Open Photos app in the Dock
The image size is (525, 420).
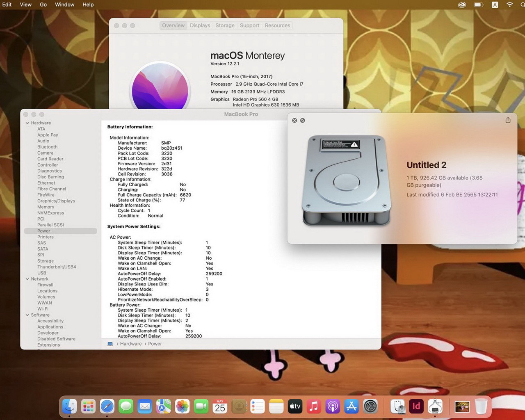tap(182, 406)
